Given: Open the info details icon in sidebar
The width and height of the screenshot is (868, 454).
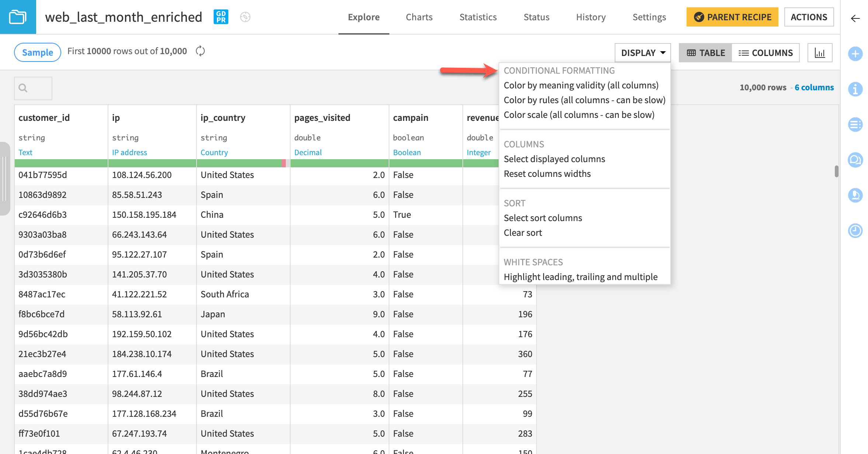Looking at the screenshot, I should point(855,89).
